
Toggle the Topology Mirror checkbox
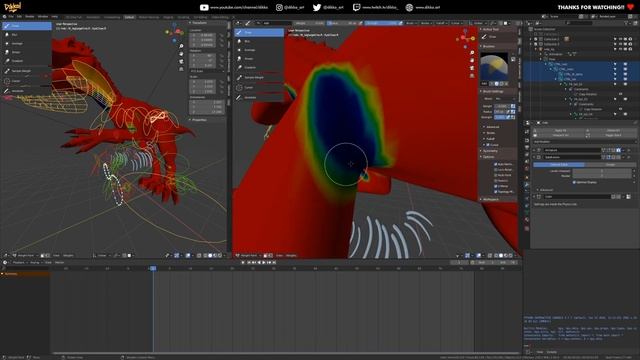(x=496, y=191)
